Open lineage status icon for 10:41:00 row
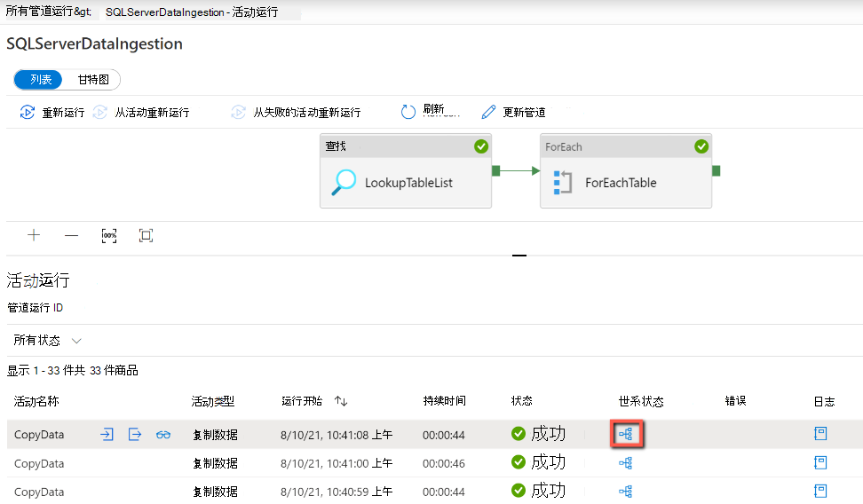Viewport: 863px width, 504px height. pyautogui.click(x=626, y=462)
